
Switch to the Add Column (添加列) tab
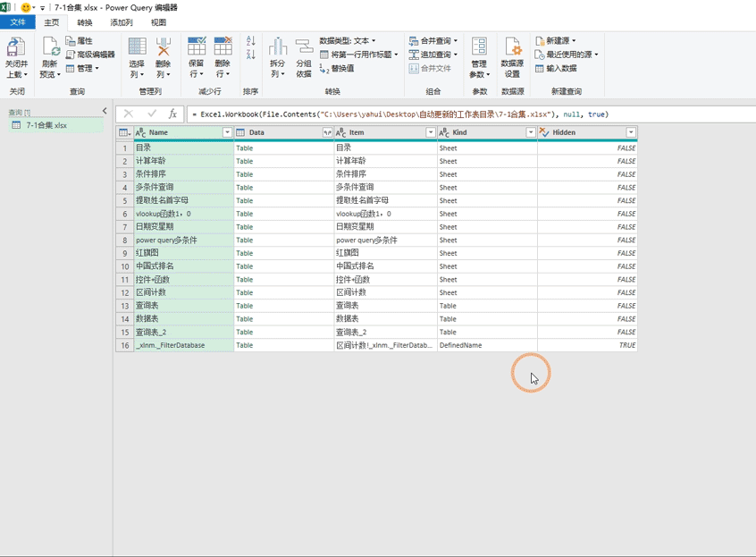pyautogui.click(x=122, y=22)
